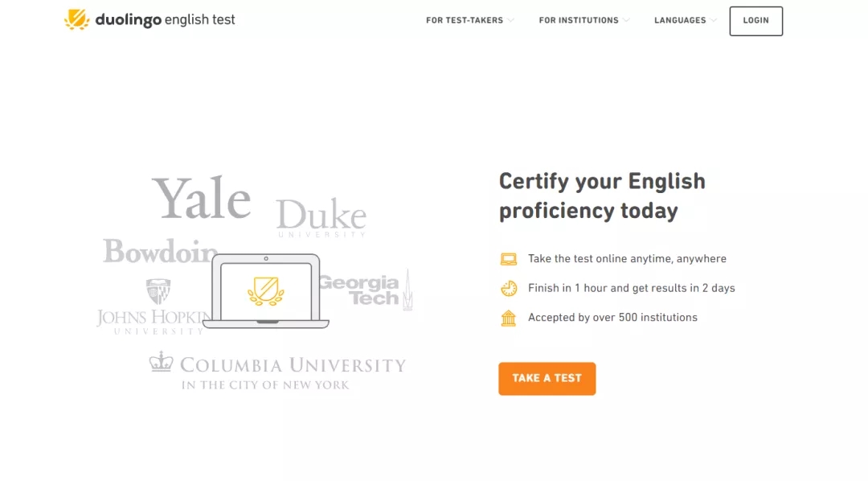This screenshot has height=481, width=868.
Task: Click the clock icon beside the results info
Action: click(x=509, y=287)
